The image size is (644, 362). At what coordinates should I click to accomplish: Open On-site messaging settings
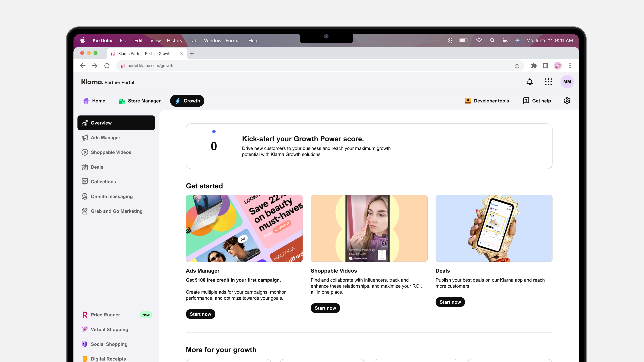click(x=112, y=196)
